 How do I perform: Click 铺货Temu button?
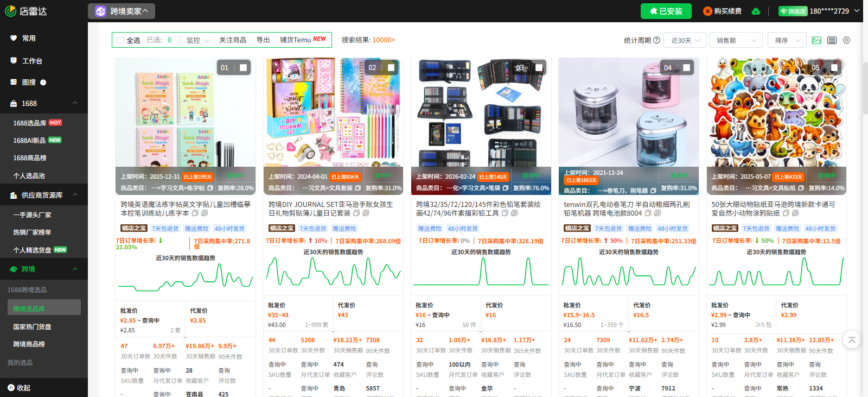pyautogui.click(x=303, y=40)
